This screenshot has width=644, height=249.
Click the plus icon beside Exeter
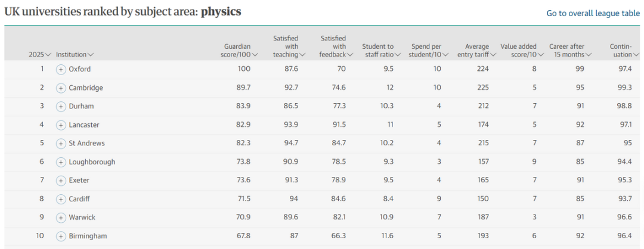click(x=60, y=180)
